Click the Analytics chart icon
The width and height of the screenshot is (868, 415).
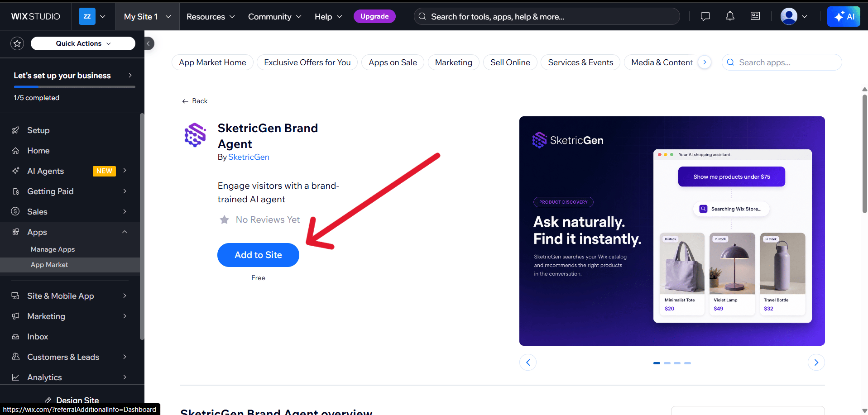pos(15,377)
